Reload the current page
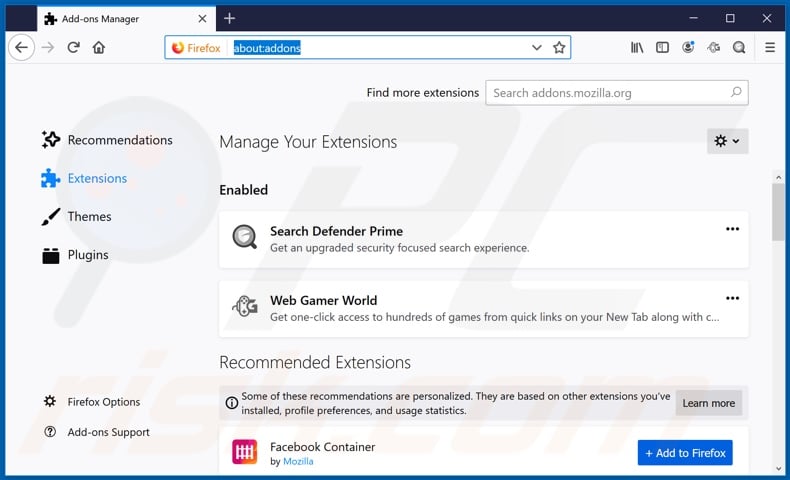This screenshot has width=790, height=480. click(74, 47)
